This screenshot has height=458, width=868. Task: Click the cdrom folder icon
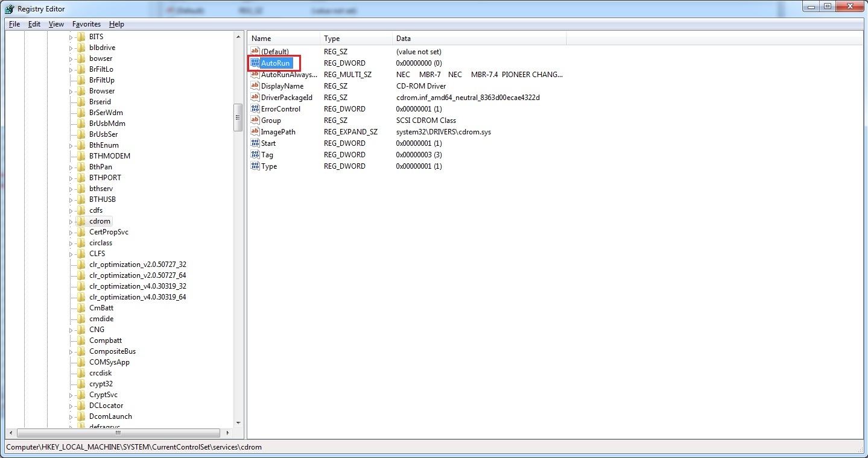[x=81, y=221]
